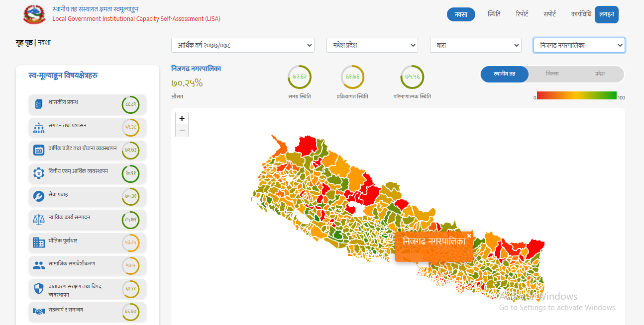Viewport: 644px width, 325px height.
Task: Click the शासकीय प्रबन्ध checklist icon
Action: click(39, 104)
